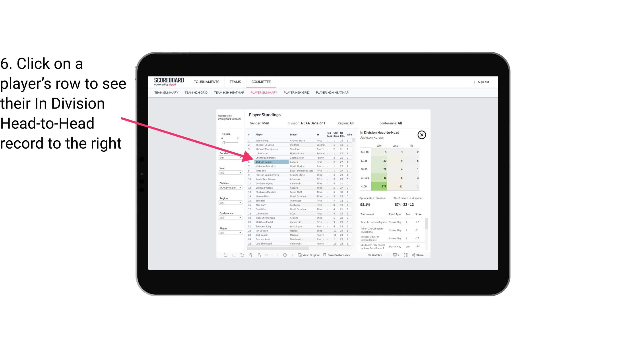Click the Redo icon in toolbar

coord(234,256)
